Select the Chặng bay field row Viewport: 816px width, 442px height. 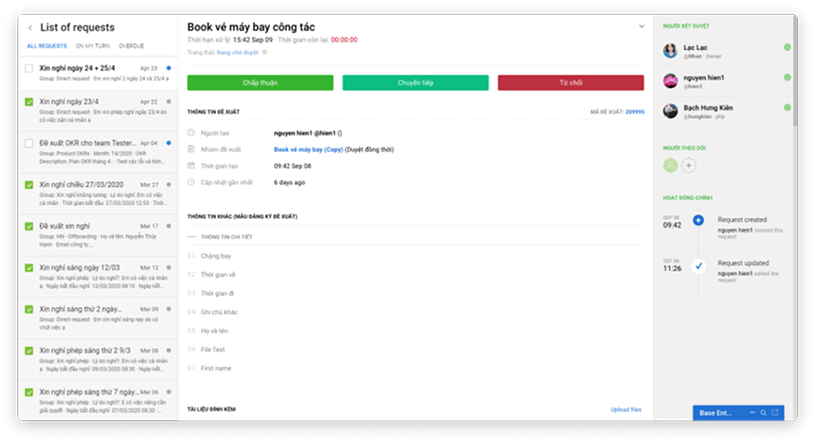415,256
